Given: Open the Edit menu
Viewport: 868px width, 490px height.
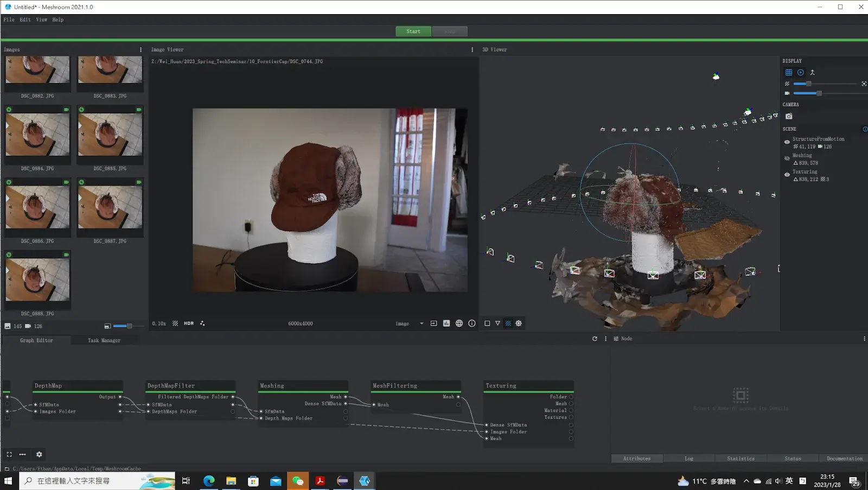Looking at the screenshot, I should pyautogui.click(x=25, y=20).
